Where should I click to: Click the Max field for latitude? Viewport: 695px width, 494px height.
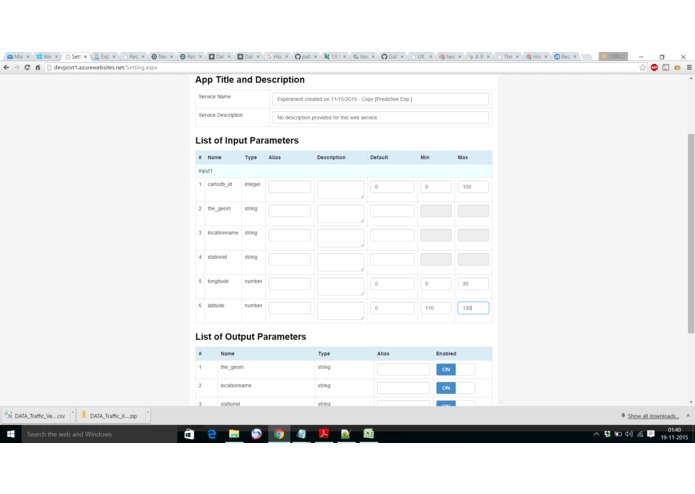[x=473, y=308]
